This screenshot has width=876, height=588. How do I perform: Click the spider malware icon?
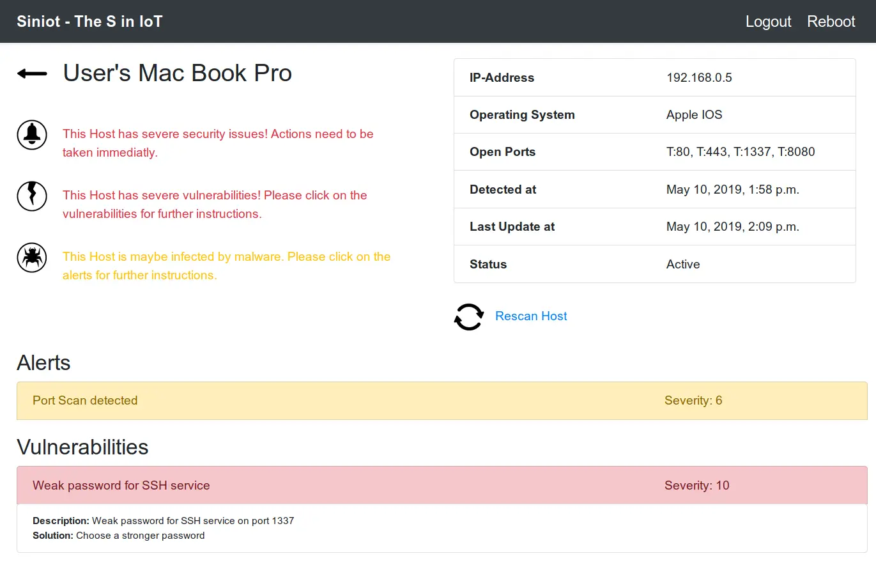coord(32,258)
